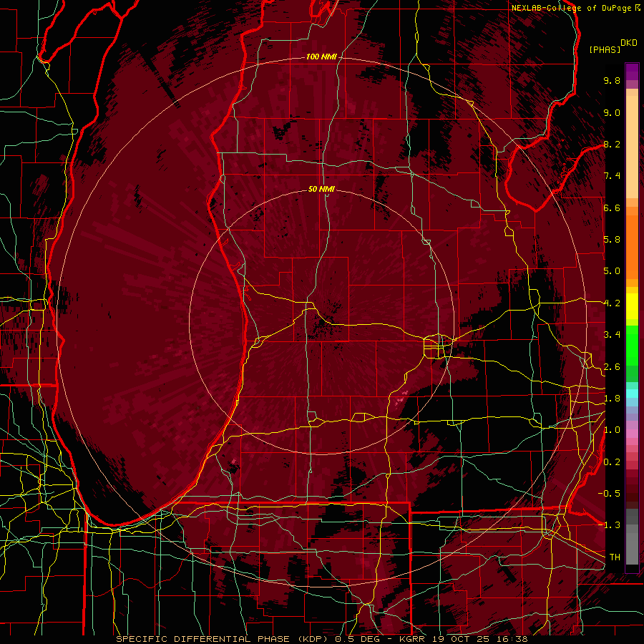
Task: Pick the cyan segment of the color bar
Action: 632,394
